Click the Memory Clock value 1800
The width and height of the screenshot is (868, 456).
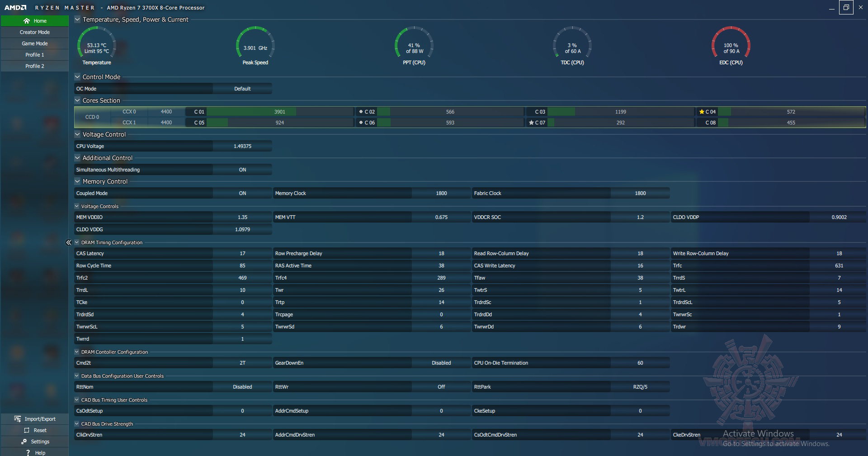coord(441,193)
